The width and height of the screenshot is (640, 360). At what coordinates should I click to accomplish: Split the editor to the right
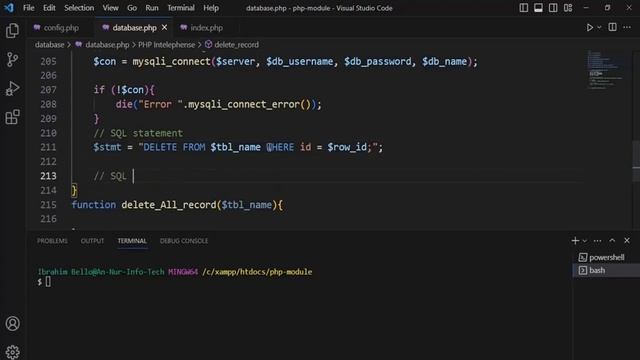click(612, 27)
